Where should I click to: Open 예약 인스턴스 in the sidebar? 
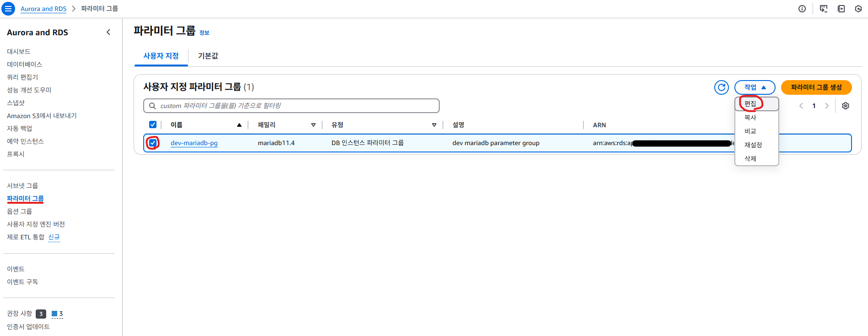pyautogui.click(x=25, y=141)
